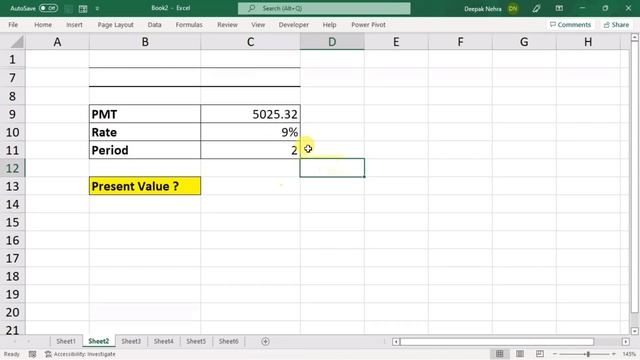This screenshot has height=360, width=640.
Task: Open the Power Pivot tab
Action: (368, 25)
